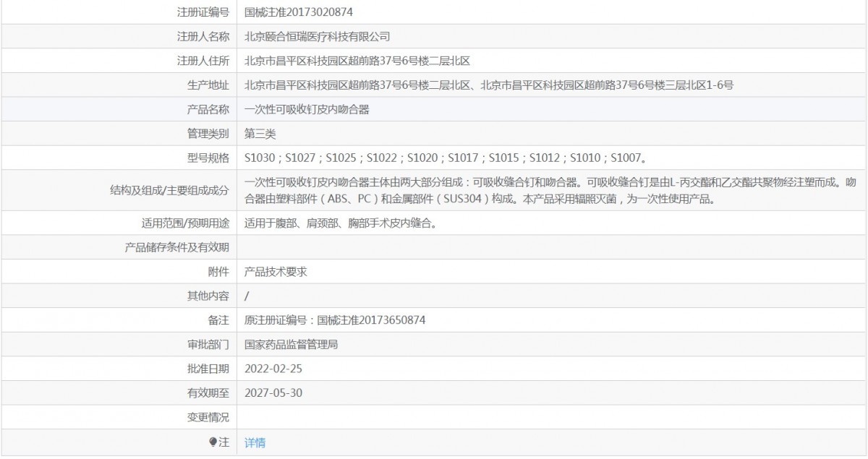868x459 pixels.
Task: Click the 变更情况 label
Action: click(x=208, y=418)
